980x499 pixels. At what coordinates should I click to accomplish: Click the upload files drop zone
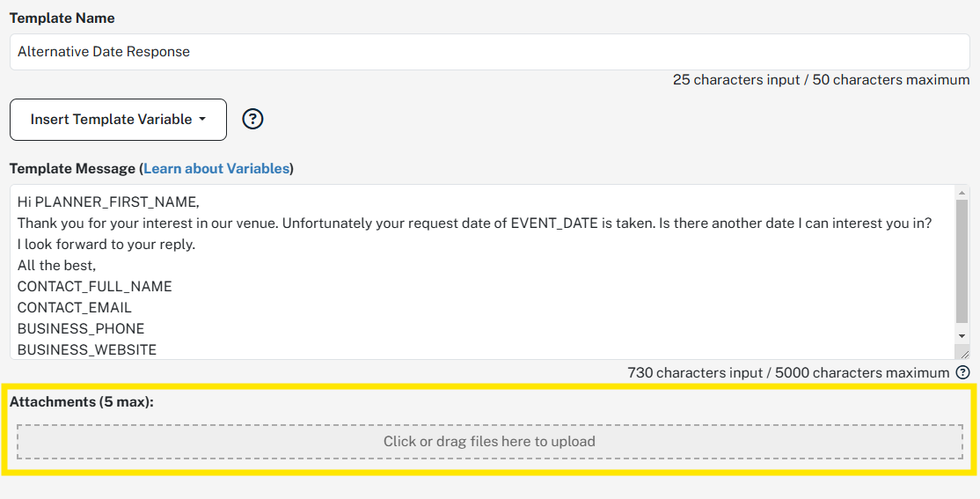(x=489, y=442)
